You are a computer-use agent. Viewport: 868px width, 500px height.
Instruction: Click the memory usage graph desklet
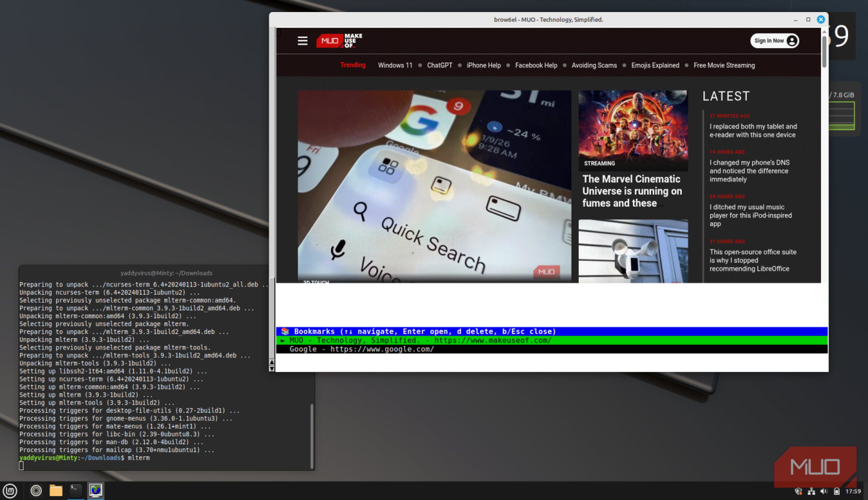click(x=841, y=116)
